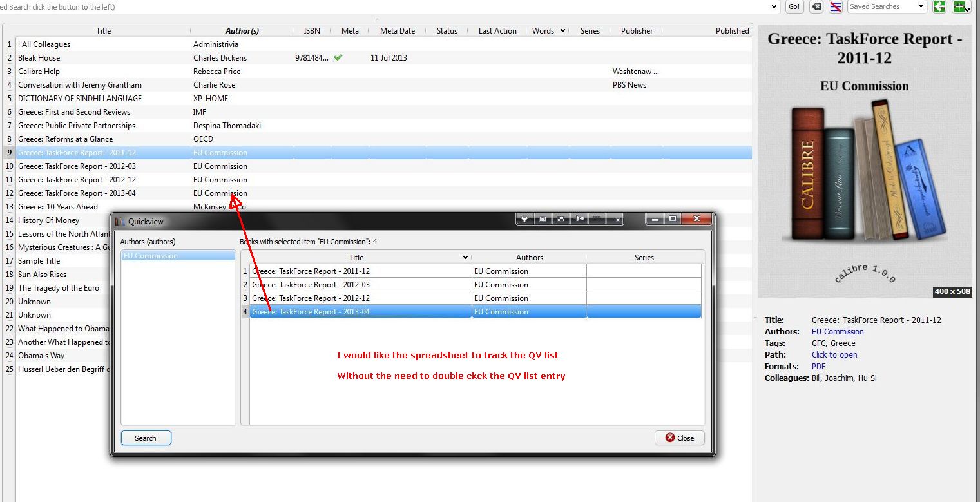The image size is (980, 502).
Task: Select the 'Calibre Help' book row
Action: 384,72
